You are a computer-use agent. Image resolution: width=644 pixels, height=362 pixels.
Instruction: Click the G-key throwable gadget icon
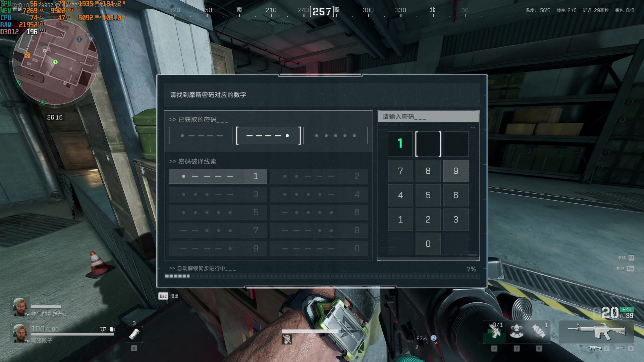pos(539,332)
